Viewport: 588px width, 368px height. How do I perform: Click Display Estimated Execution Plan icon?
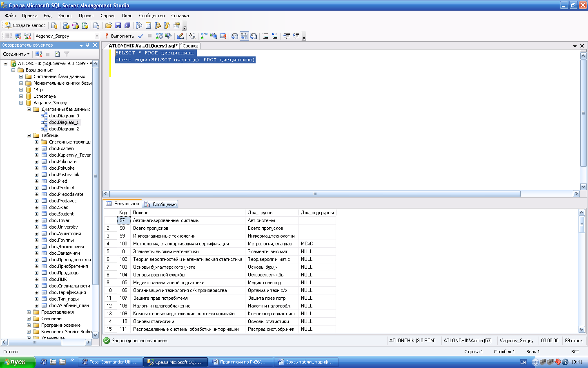click(x=159, y=36)
